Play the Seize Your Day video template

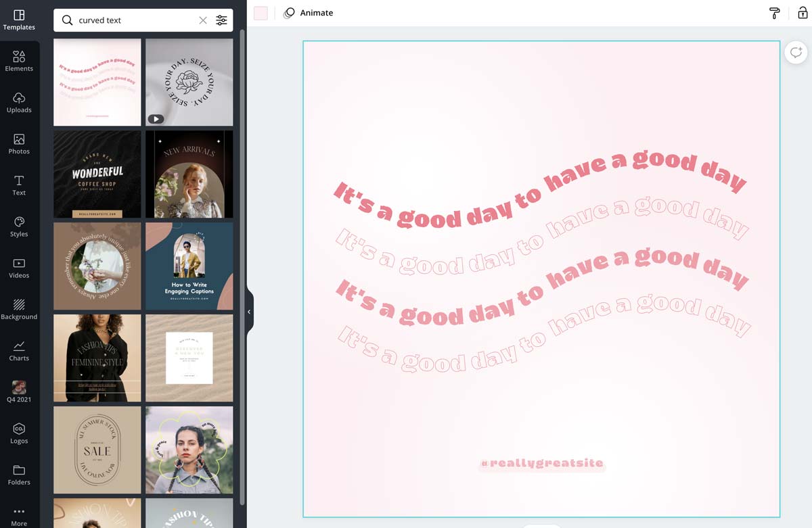click(x=156, y=119)
